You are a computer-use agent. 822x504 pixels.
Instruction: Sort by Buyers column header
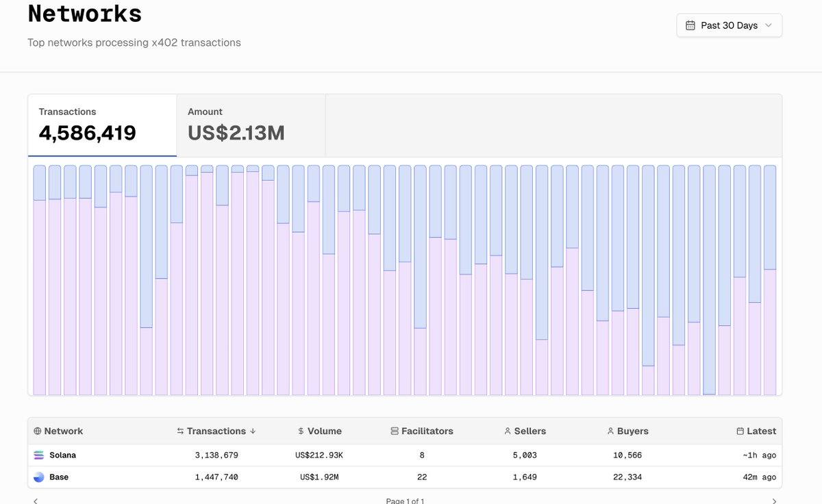point(628,431)
